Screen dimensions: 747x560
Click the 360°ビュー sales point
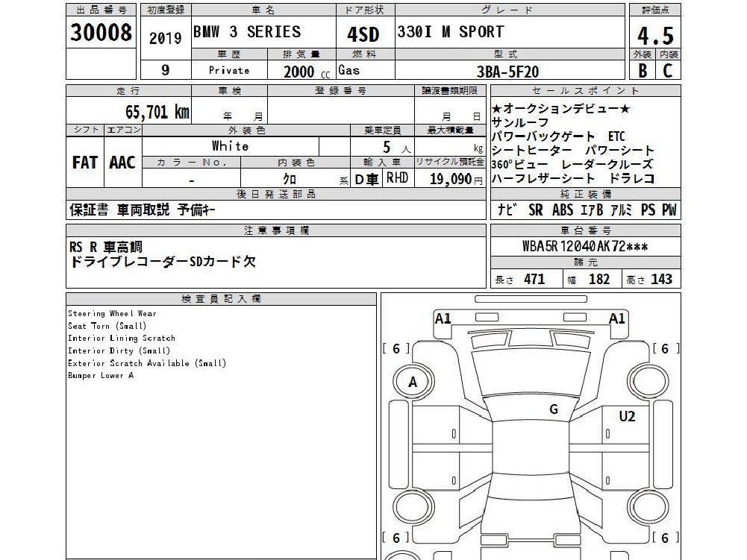click(519, 164)
